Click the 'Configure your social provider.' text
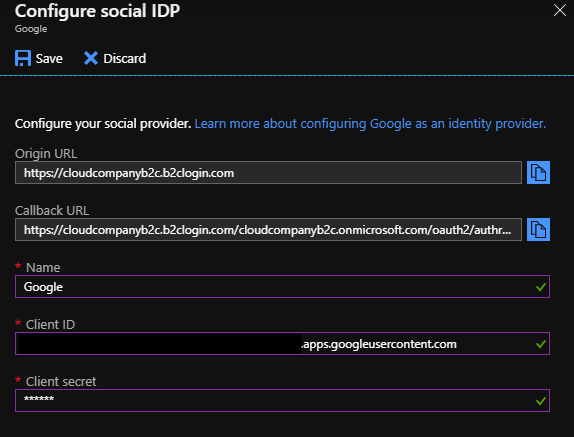Image resolution: width=574 pixels, height=437 pixels. coord(103,124)
